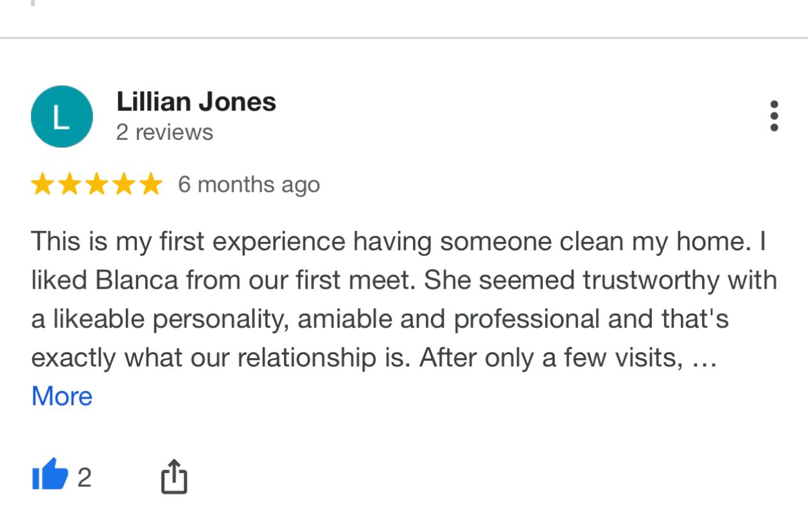
Task: Click the teal "L" profile avatar
Action: (62, 117)
